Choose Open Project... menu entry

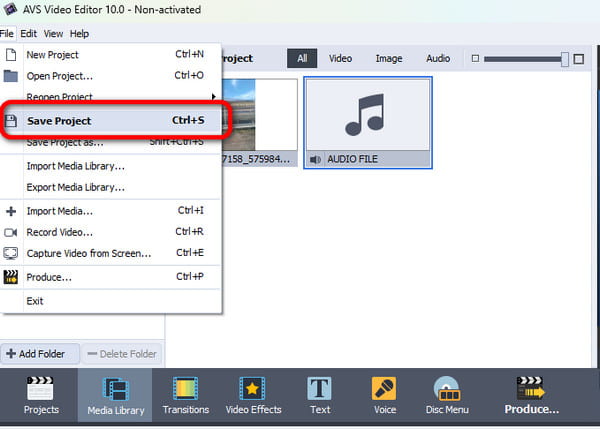click(x=111, y=76)
